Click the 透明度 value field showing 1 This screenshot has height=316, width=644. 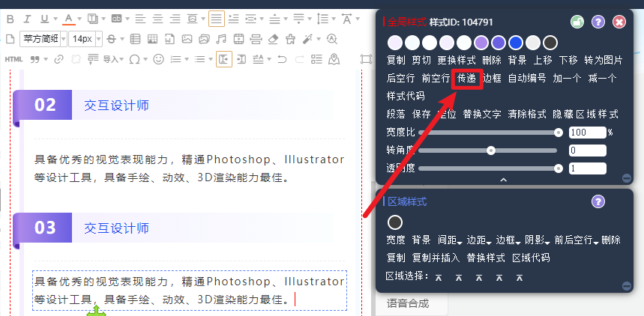[x=587, y=168]
